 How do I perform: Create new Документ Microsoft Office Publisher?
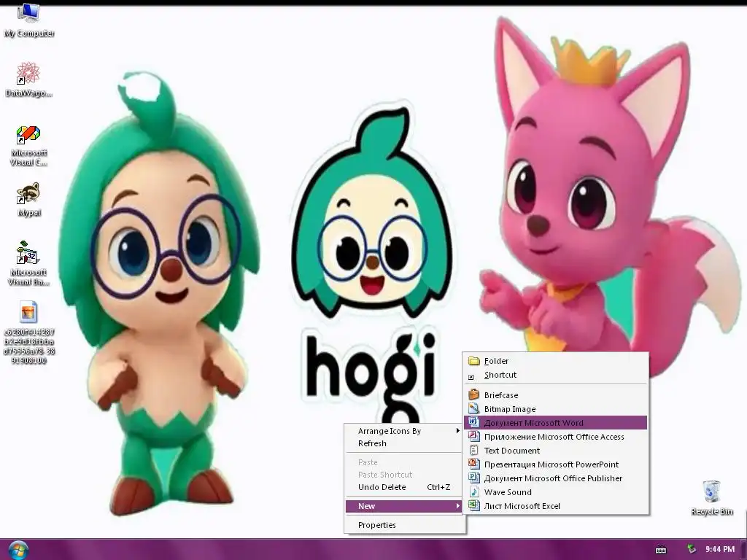[555, 478]
